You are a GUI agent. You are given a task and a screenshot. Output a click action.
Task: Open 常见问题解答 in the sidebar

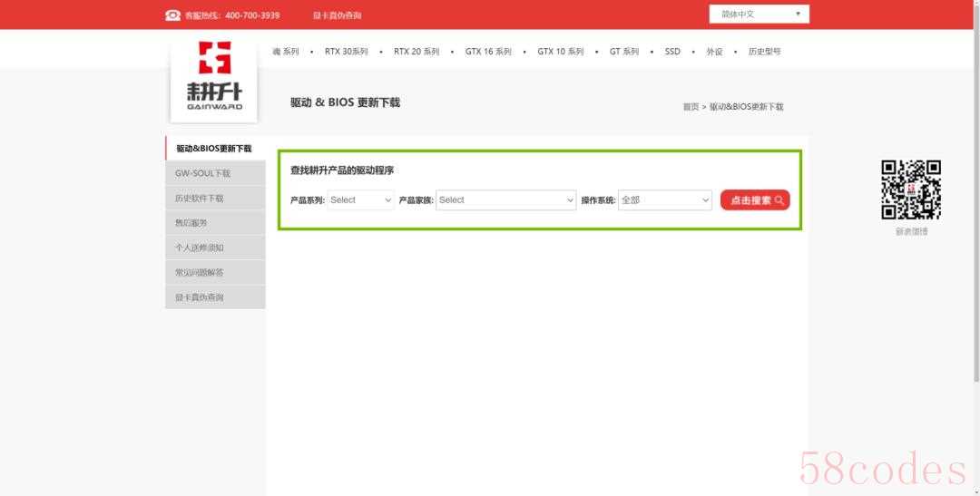click(x=199, y=272)
